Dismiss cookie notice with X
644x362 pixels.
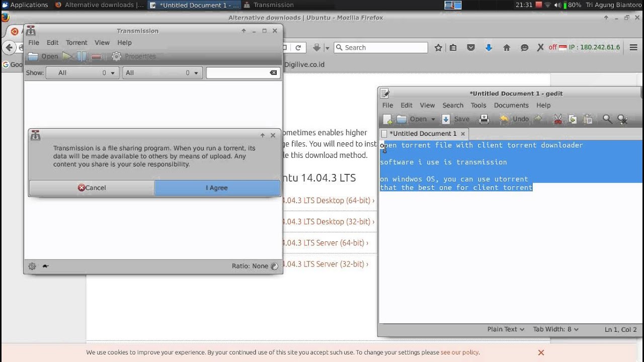point(541,352)
